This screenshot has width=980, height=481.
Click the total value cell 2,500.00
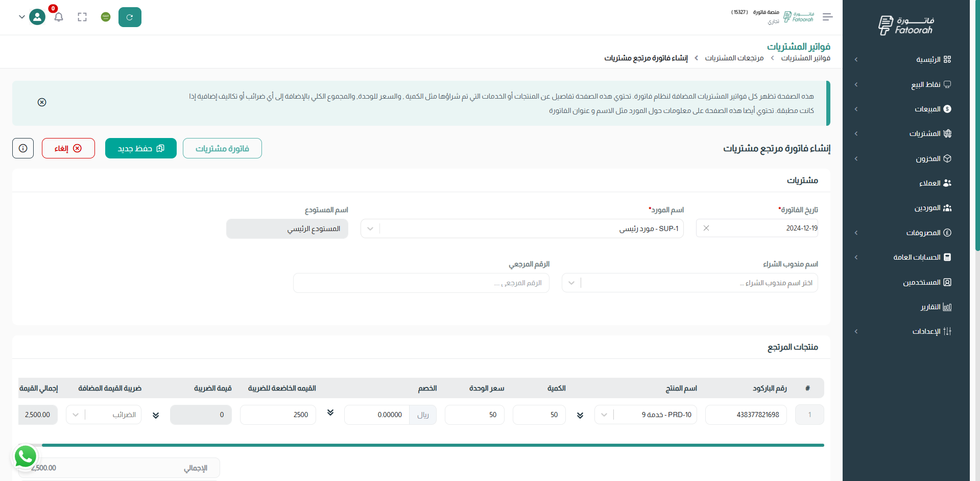(x=38, y=415)
